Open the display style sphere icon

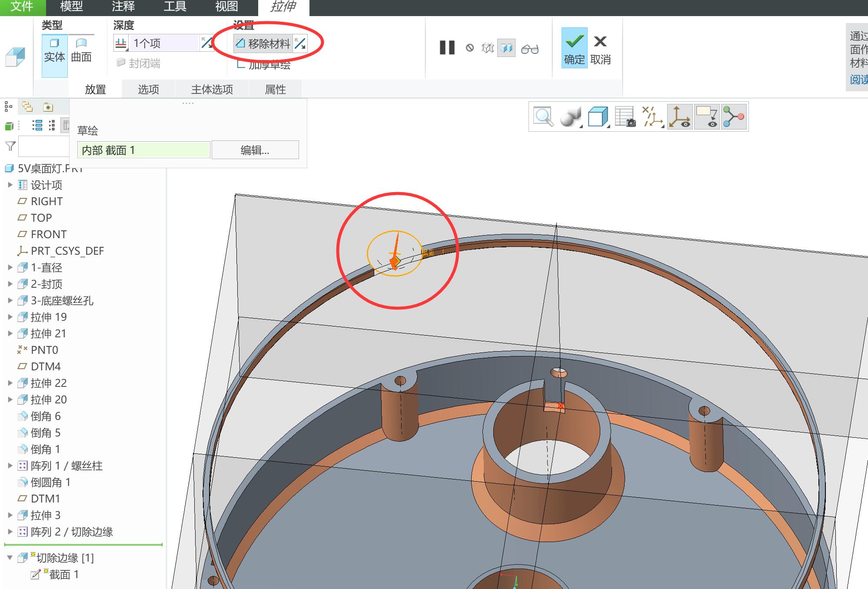pos(571,117)
